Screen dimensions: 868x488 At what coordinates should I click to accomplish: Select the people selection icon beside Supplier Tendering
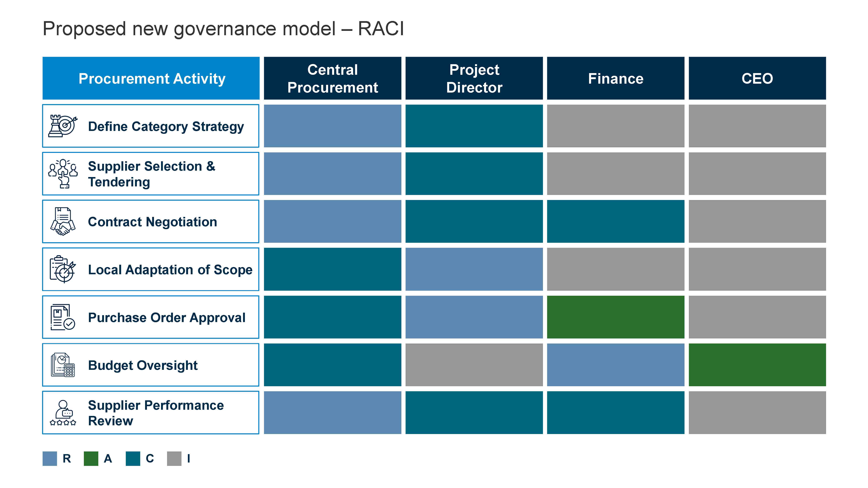point(63,174)
